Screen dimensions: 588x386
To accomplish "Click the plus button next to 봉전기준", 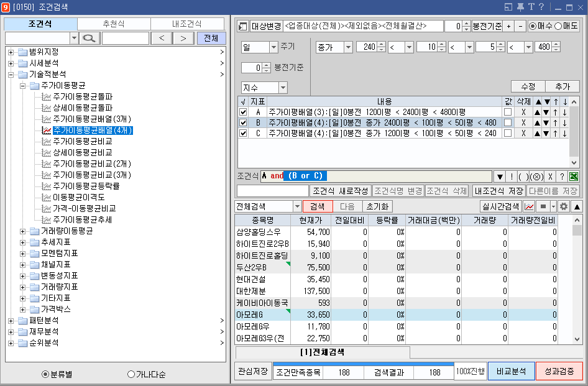I will 508,26.
